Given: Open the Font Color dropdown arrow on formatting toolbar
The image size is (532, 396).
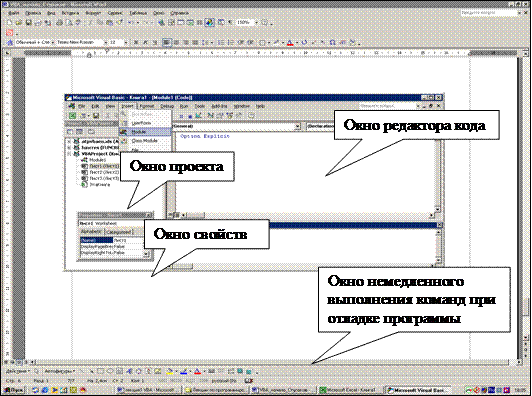Looking at the screenshot, I should [297, 42].
